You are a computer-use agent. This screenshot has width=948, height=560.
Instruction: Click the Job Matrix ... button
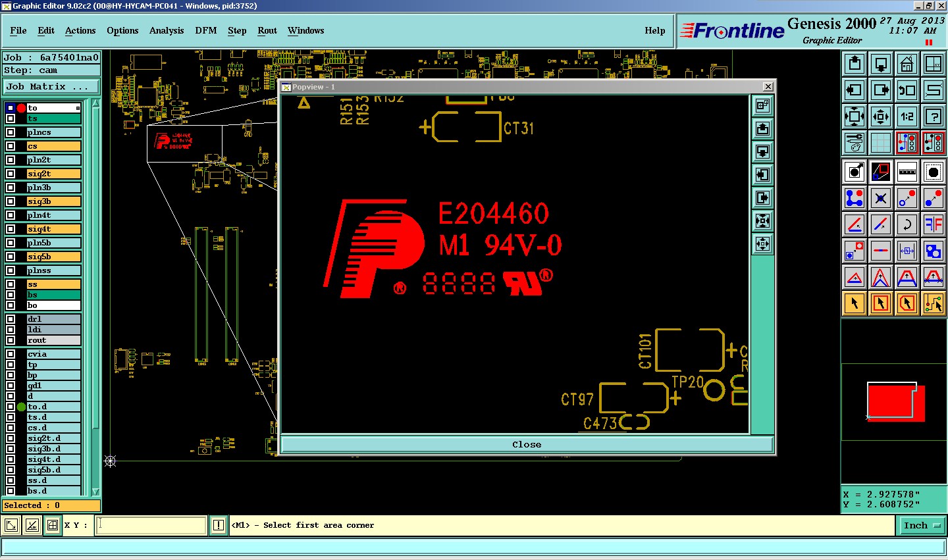click(x=51, y=86)
